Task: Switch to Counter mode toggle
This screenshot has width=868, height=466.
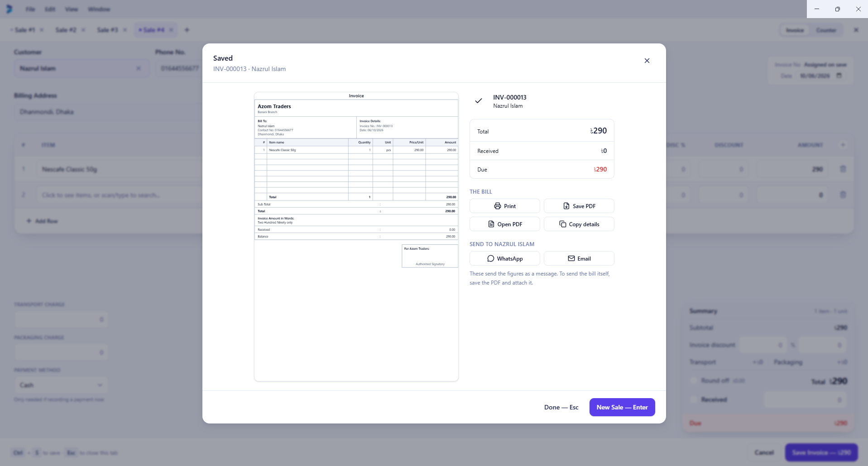Action: click(826, 30)
